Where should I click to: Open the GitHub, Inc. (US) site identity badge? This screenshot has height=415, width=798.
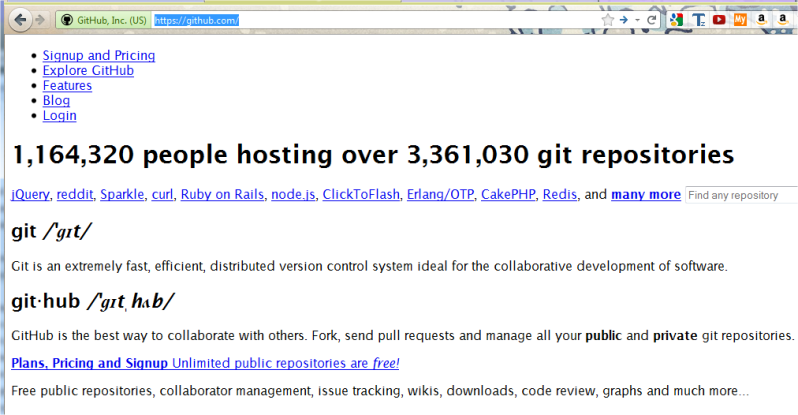[x=104, y=20]
